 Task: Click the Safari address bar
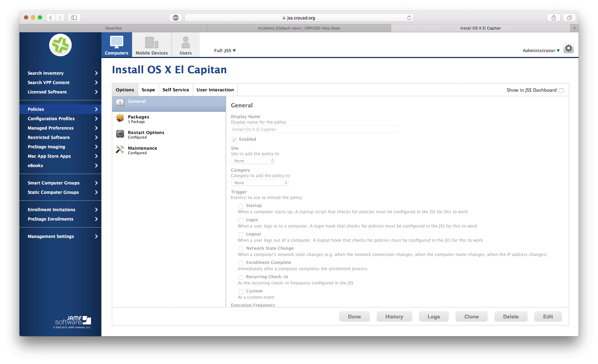point(299,18)
